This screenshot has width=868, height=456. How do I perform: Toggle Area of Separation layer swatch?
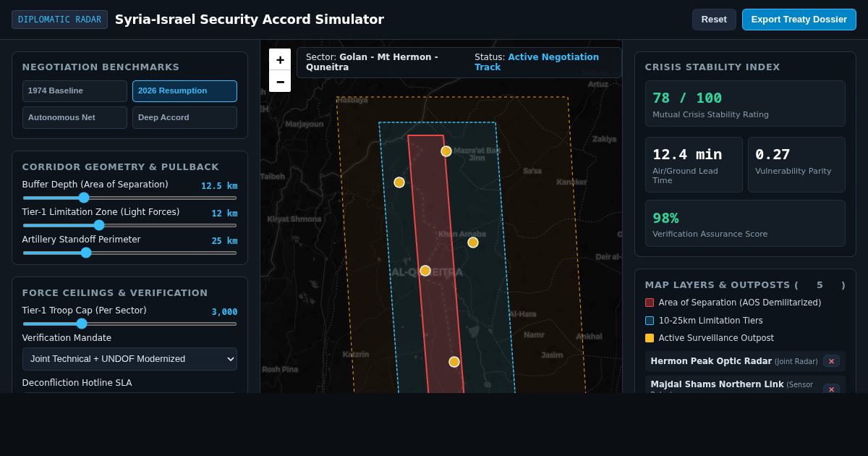click(x=650, y=303)
